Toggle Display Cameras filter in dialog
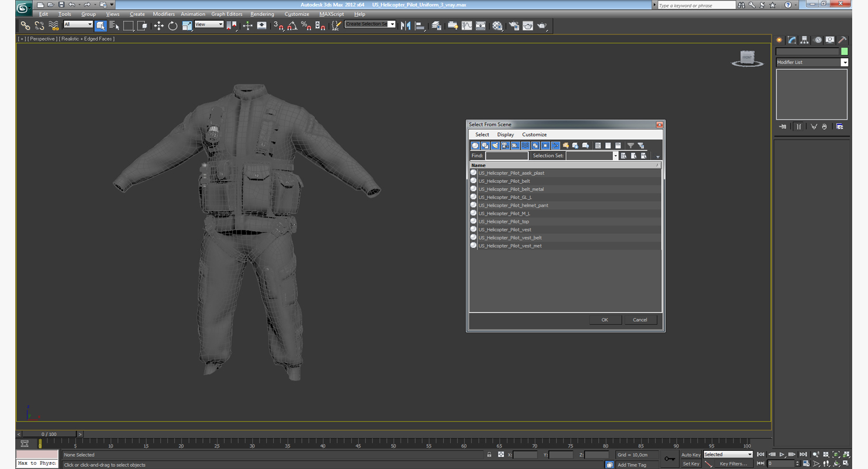Viewport: 868px width, 469px height. (x=505, y=145)
